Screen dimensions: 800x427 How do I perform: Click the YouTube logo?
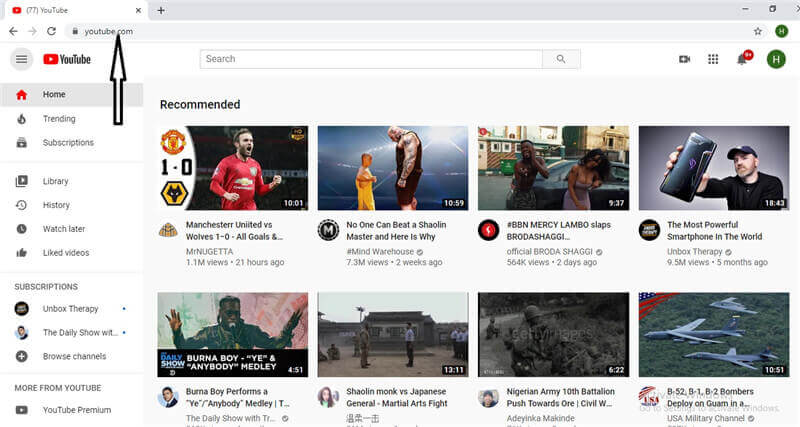pos(67,59)
